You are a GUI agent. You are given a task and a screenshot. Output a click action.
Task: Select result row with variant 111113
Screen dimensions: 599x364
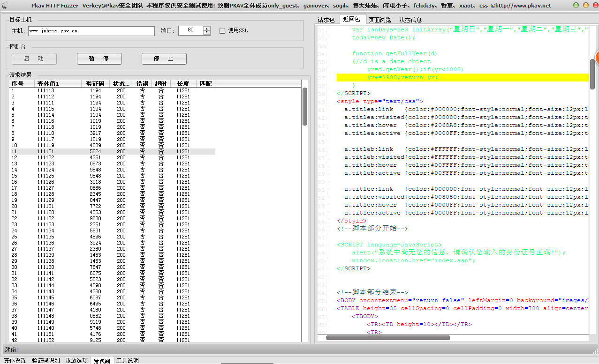click(113, 90)
